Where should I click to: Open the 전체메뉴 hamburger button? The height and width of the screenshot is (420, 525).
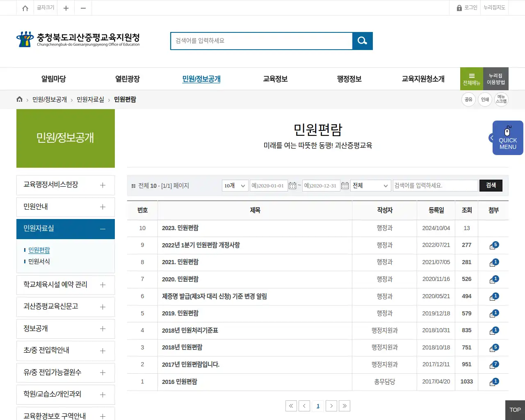point(472,79)
